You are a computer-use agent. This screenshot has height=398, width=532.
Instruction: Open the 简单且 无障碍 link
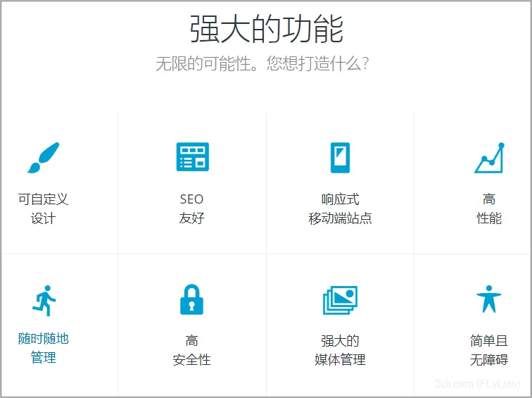pos(489,350)
